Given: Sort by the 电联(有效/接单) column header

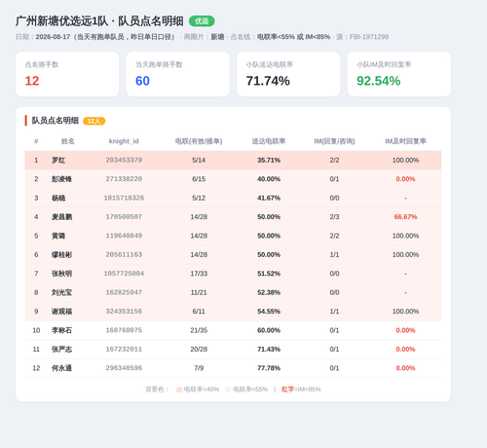Looking at the screenshot, I should 199,141.
